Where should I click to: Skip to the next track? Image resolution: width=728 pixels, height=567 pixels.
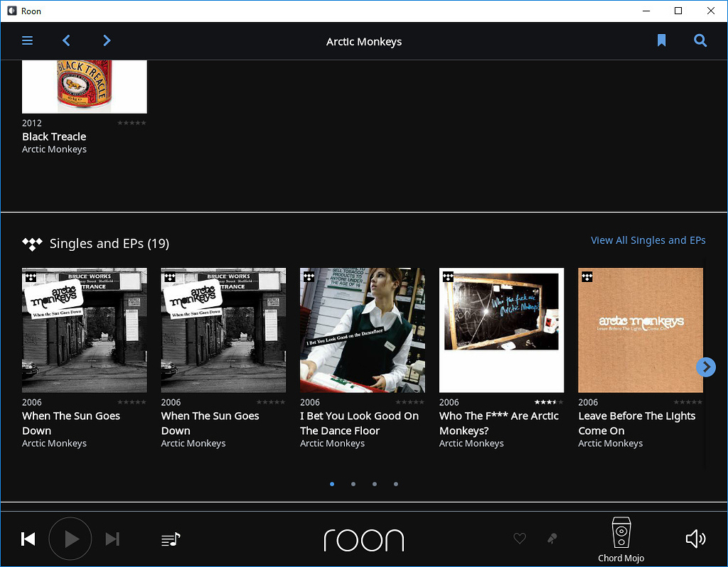point(112,539)
